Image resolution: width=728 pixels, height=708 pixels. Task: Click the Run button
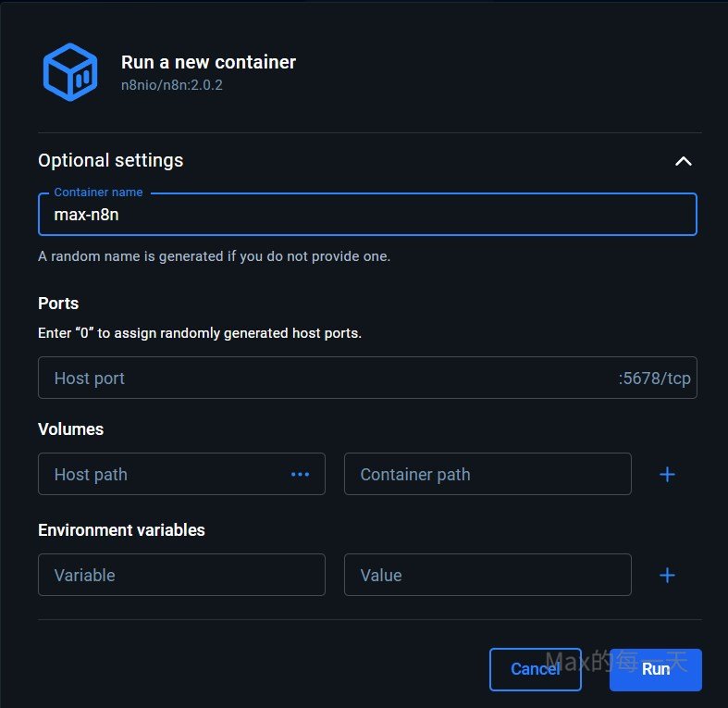[x=655, y=669]
